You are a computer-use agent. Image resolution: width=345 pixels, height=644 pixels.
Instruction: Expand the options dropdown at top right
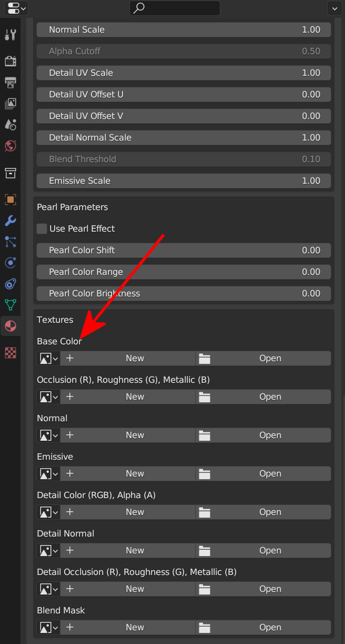coord(334,8)
